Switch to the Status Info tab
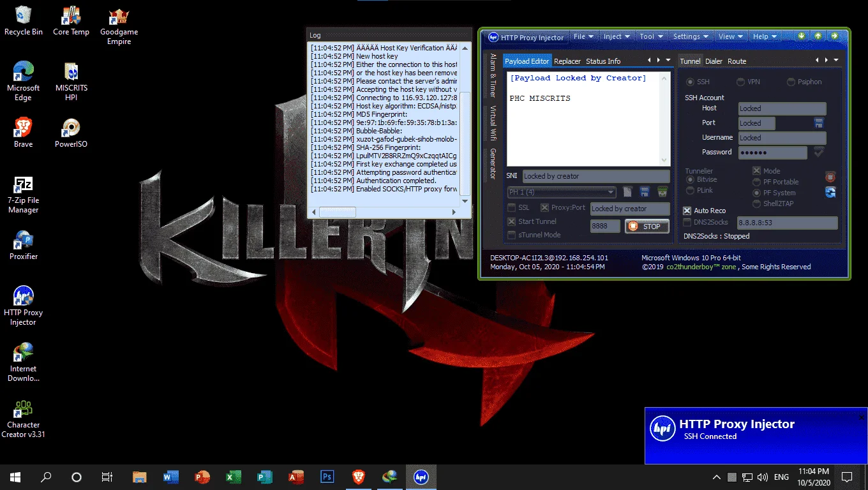Image resolution: width=868 pixels, height=490 pixels. point(603,61)
